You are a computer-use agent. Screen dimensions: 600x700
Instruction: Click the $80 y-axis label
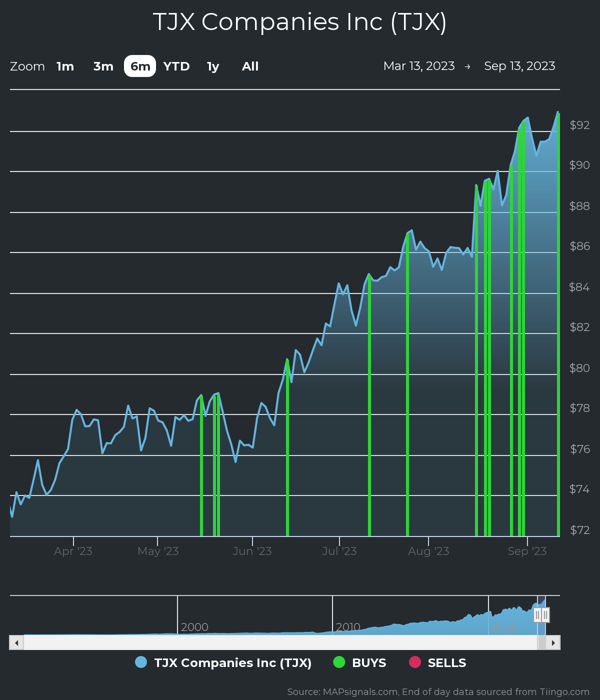tap(580, 368)
